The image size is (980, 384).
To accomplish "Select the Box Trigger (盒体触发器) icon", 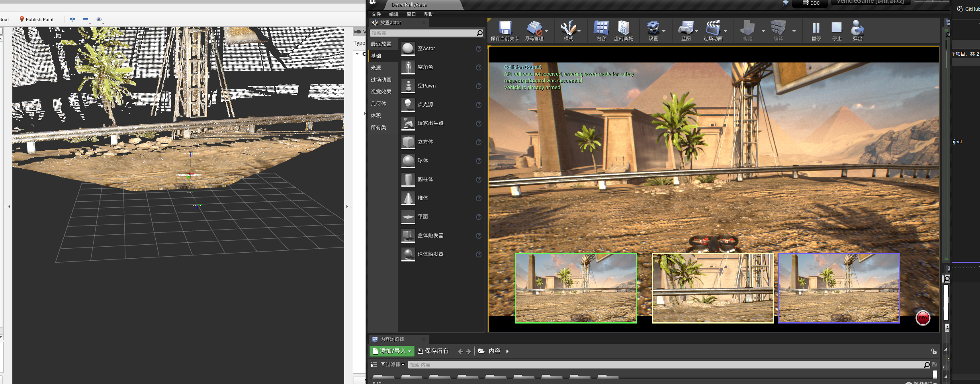I will [x=408, y=236].
